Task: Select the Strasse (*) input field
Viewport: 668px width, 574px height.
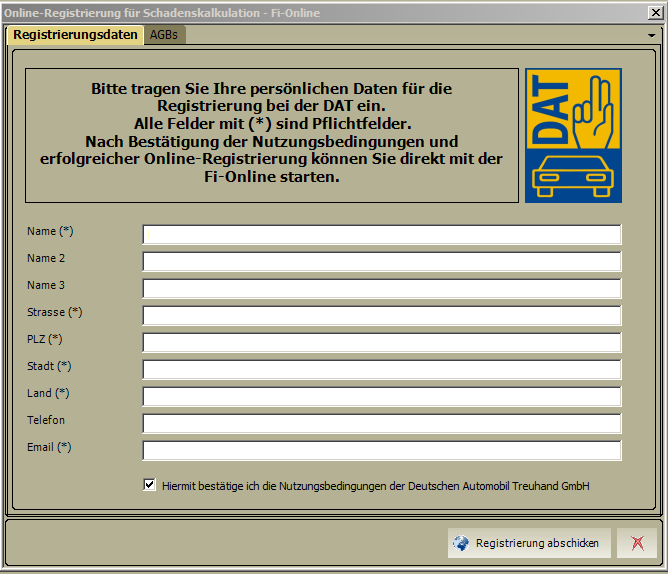Action: [x=382, y=315]
